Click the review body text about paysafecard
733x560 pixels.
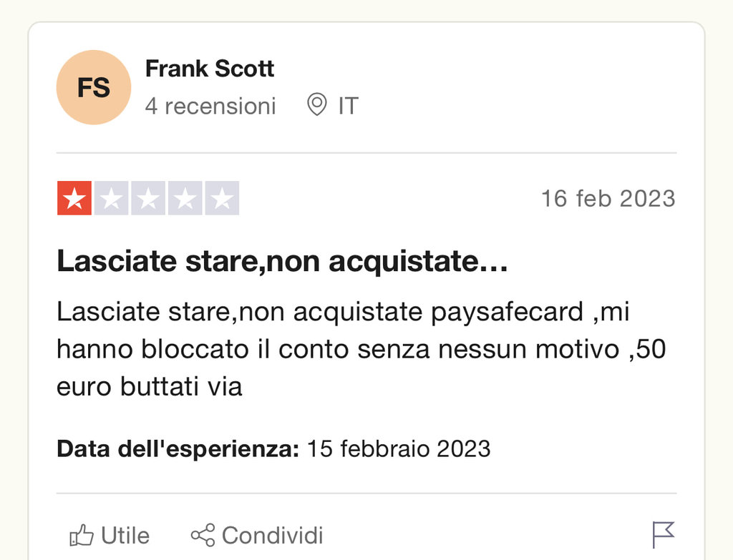343,349
